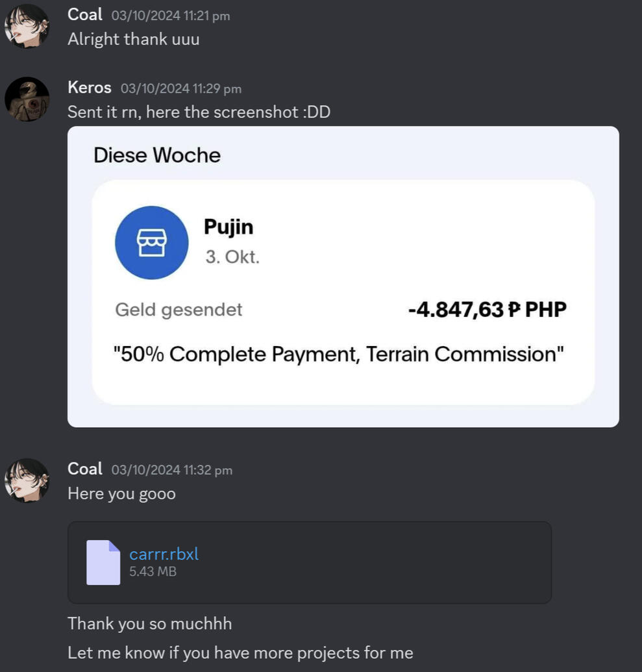Click the 03/10/2024 11:29 pm timestamp

tap(181, 89)
